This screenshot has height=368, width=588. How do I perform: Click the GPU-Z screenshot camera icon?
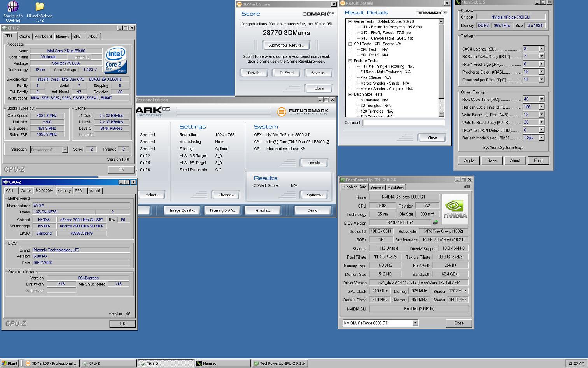(x=467, y=187)
